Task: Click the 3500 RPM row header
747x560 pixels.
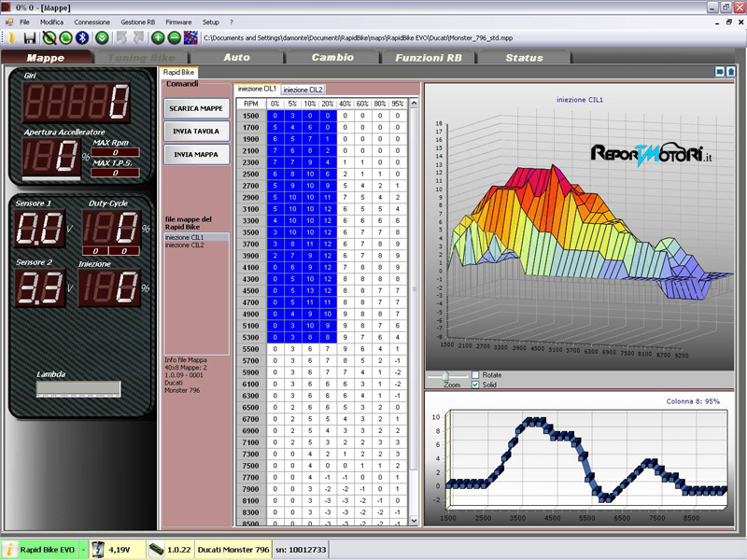Action: click(x=250, y=231)
